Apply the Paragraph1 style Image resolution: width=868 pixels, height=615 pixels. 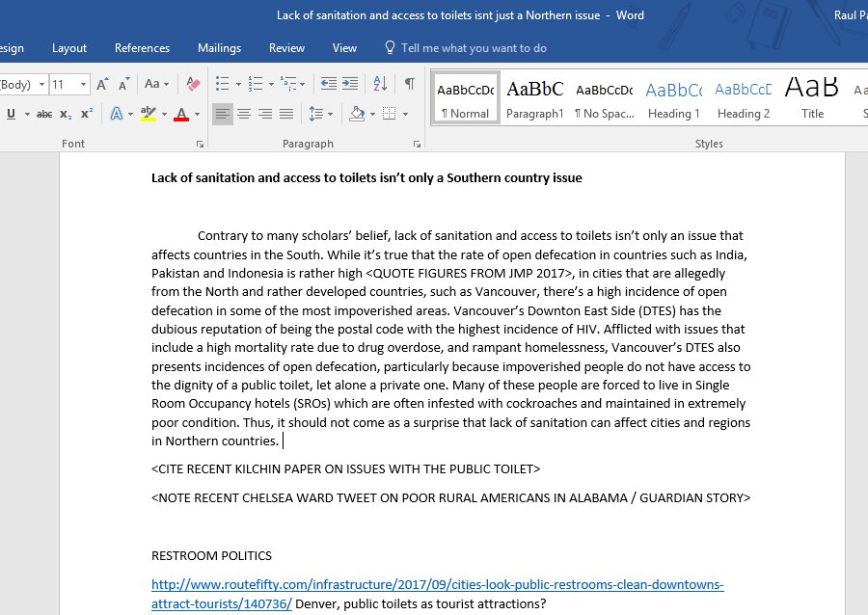coord(534,98)
